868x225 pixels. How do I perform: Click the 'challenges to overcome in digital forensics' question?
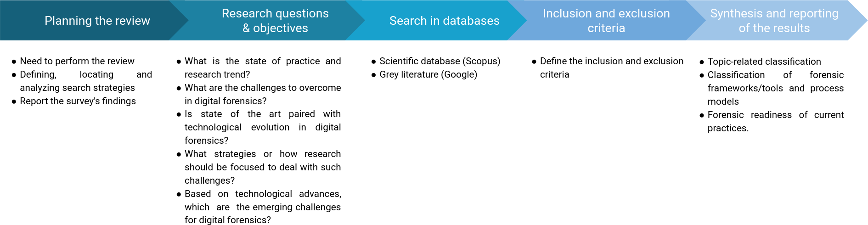(262, 94)
